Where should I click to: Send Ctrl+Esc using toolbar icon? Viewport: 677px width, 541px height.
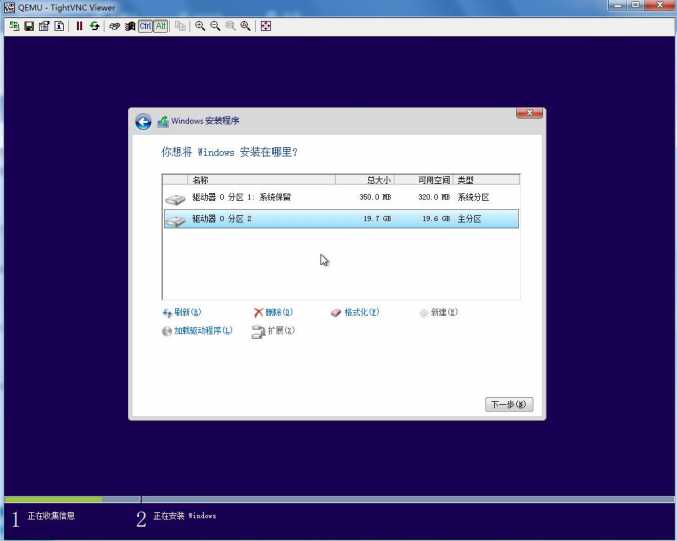[130, 26]
